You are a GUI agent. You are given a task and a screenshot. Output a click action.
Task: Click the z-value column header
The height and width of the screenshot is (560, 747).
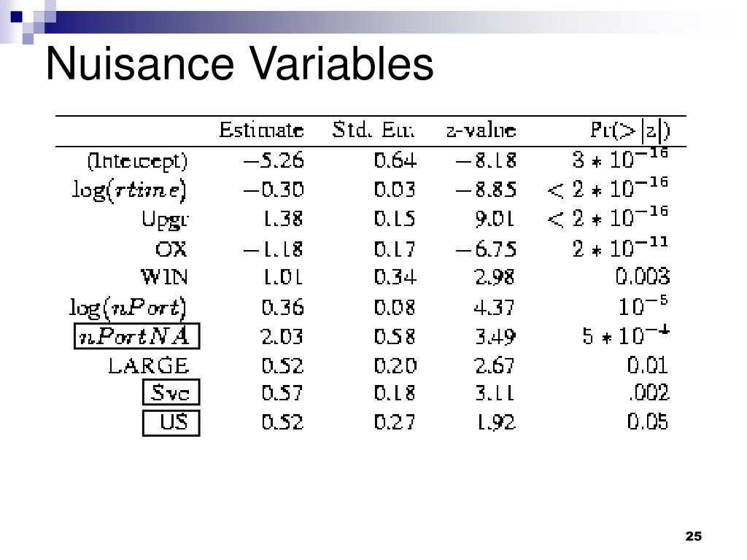(x=481, y=130)
